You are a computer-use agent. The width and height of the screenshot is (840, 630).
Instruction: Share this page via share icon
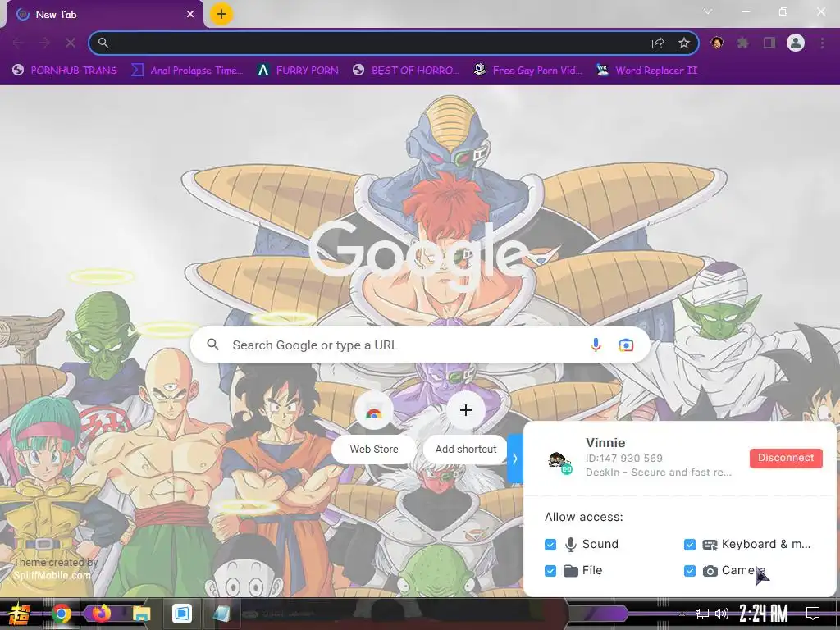[x=658, y=43]
